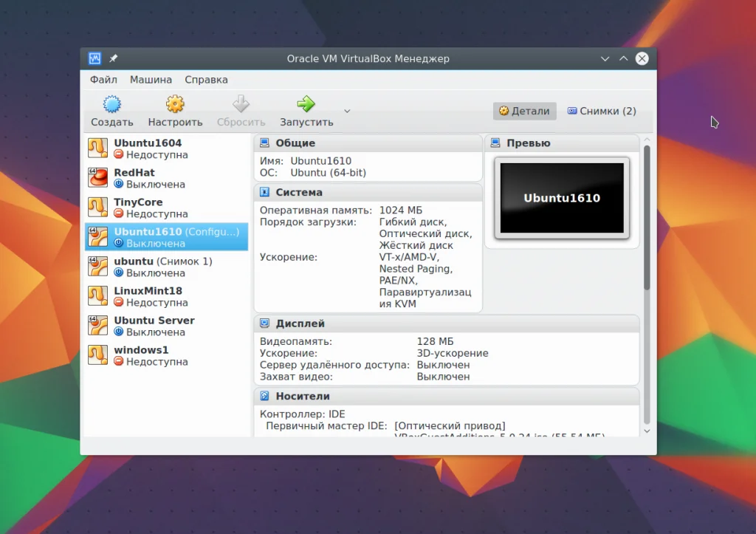Expand the dropdown arrow next to Запустить
This screenshot has height=534, width=756.
(347, 112)
